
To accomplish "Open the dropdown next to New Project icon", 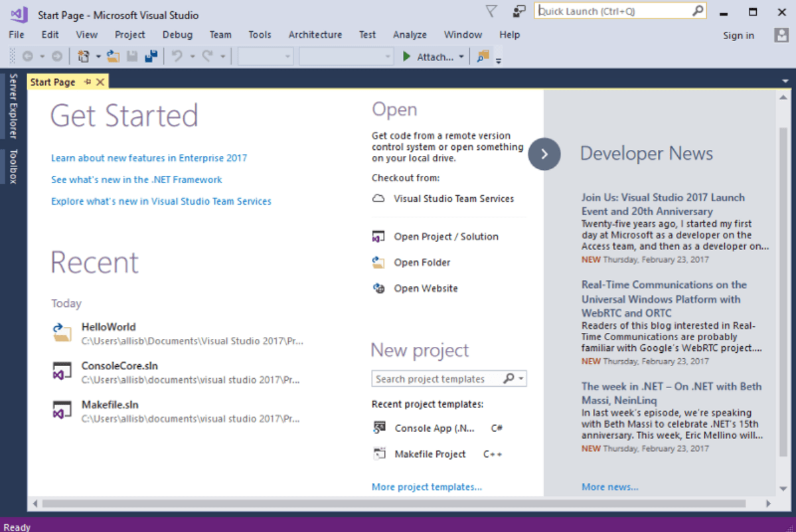I will tap(98, 56).
